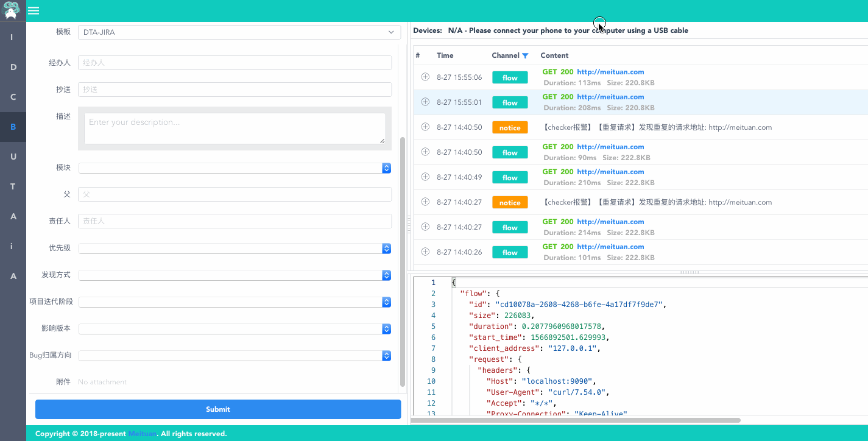Screen dimensions: 868x441
Task: Expand the notice row at 8-27 14:40:50
Action: [425, 127]
